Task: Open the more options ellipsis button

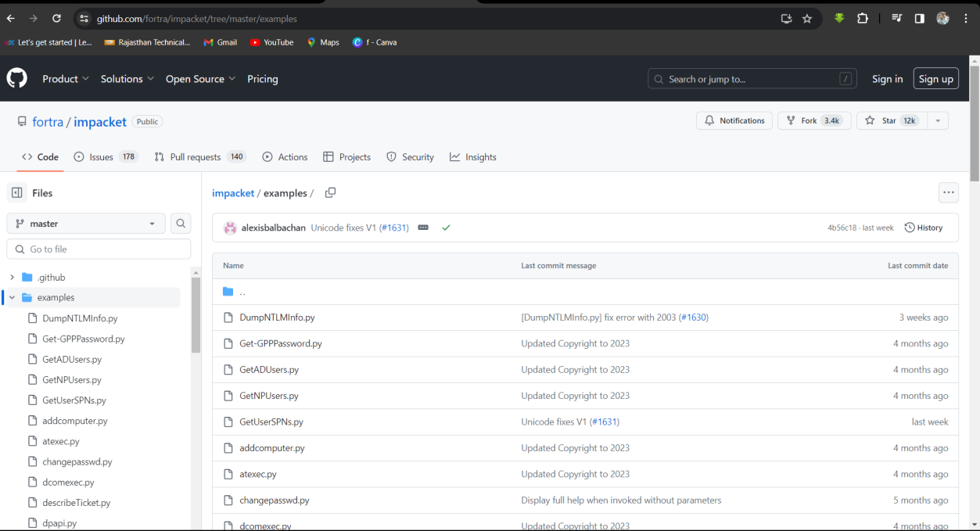Action: [x=948, y=192]
